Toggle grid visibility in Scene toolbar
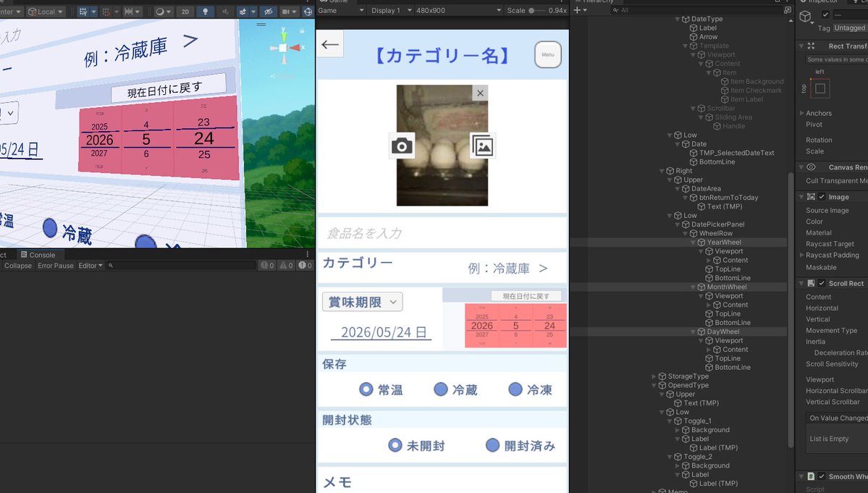868x493 pixels. click(83, 11)
